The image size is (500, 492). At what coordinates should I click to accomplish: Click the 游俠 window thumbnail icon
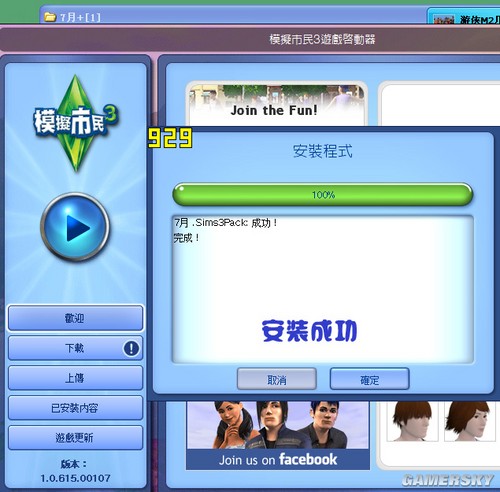click(x=444, y=19)
